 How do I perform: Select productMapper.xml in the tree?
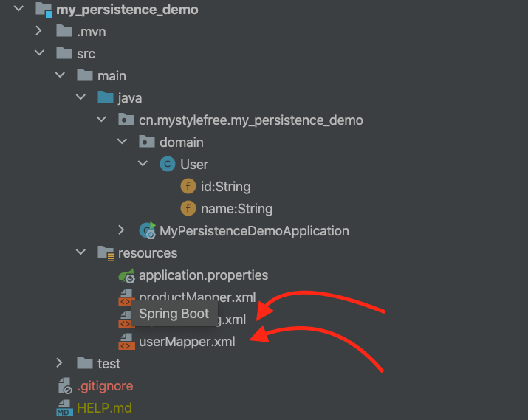tap(198, 297)
